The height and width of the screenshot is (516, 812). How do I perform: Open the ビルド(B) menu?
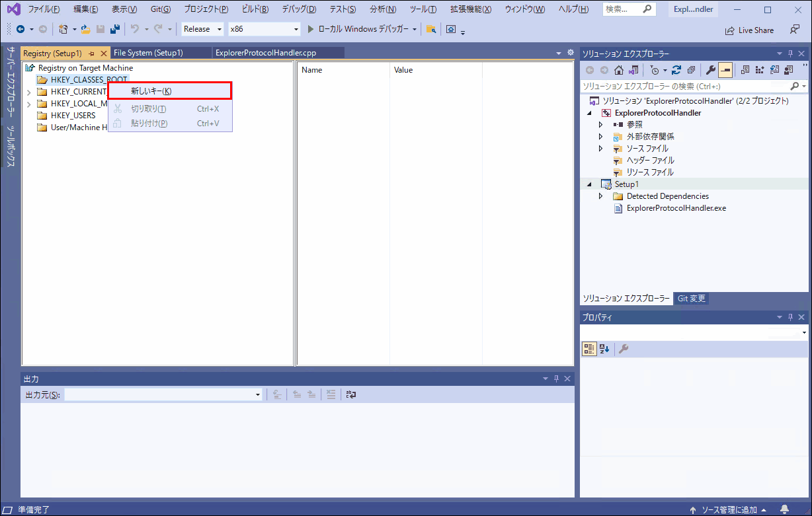(x=256, y=10)
